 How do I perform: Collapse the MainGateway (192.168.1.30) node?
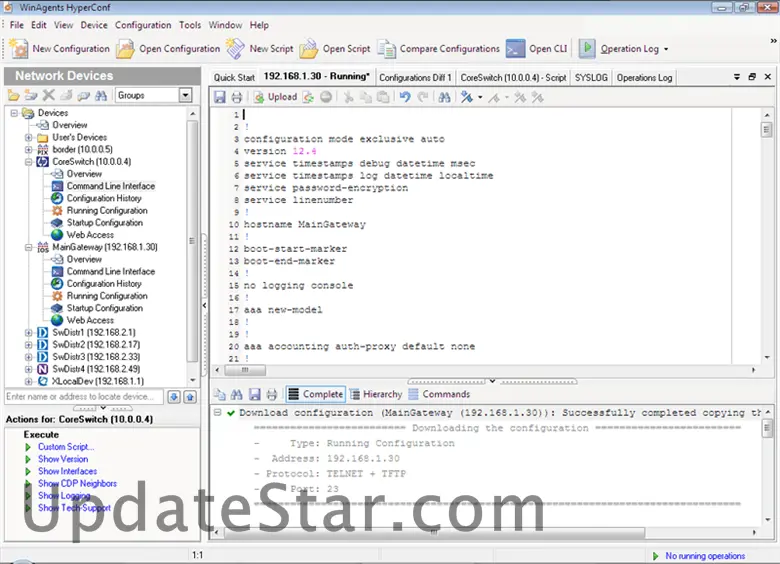(28, 247)
